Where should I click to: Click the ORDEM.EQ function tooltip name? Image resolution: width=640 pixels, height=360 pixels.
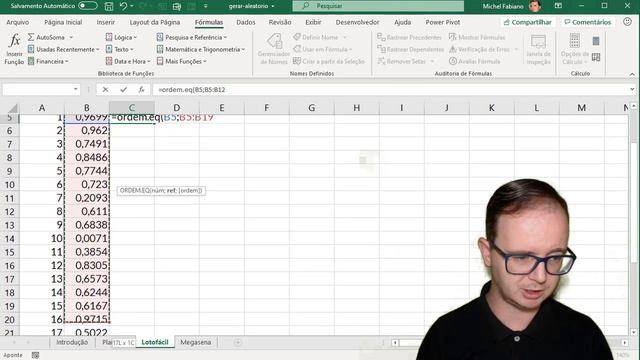click(x=135, y=191)
